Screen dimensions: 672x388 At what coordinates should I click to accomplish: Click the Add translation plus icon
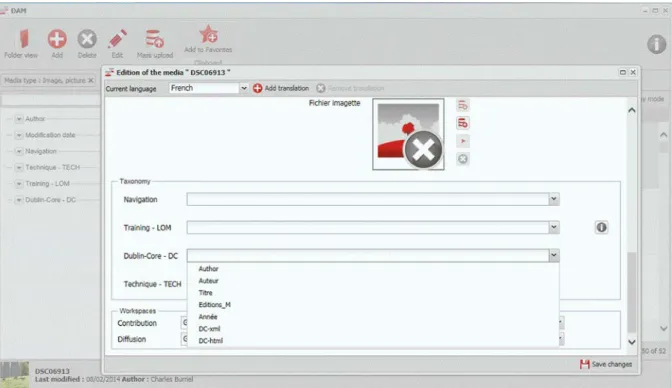click(x=258, y=88)
